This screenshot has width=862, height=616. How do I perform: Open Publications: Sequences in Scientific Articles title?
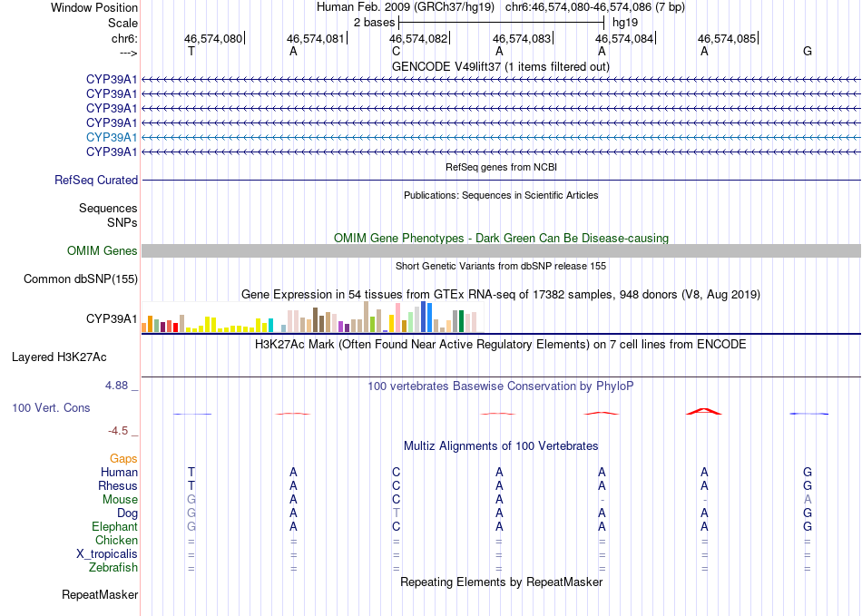click(x=501, y=195)
